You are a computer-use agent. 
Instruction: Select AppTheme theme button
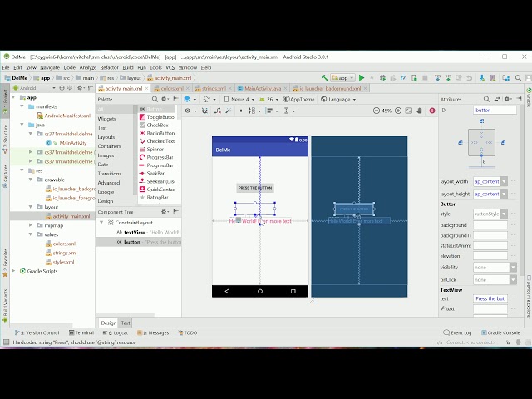pos(299,100)
